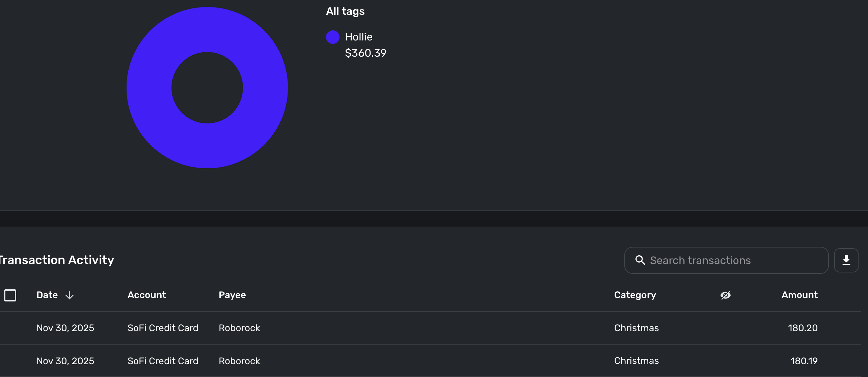Sort by the Date column header
The height and width of the screenshot is (377, 868).
coord(47,295)
